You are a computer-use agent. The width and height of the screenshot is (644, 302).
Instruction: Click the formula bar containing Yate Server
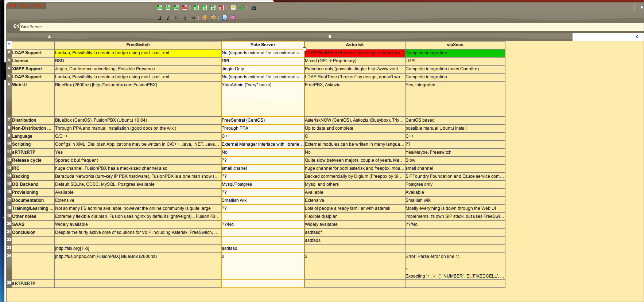(331, 27)
